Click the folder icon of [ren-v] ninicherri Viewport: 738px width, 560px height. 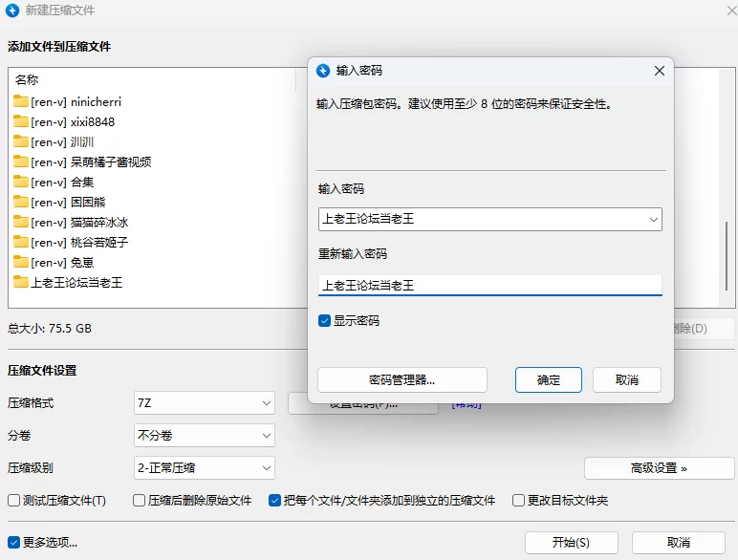pyautogui.click(x=21, y=101)
